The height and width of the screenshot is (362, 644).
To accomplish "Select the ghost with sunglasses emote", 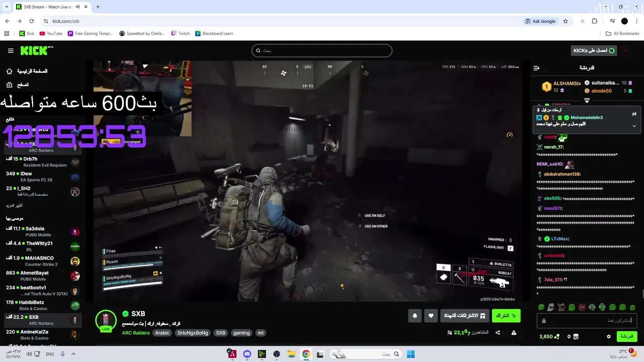I will point(551,307).
